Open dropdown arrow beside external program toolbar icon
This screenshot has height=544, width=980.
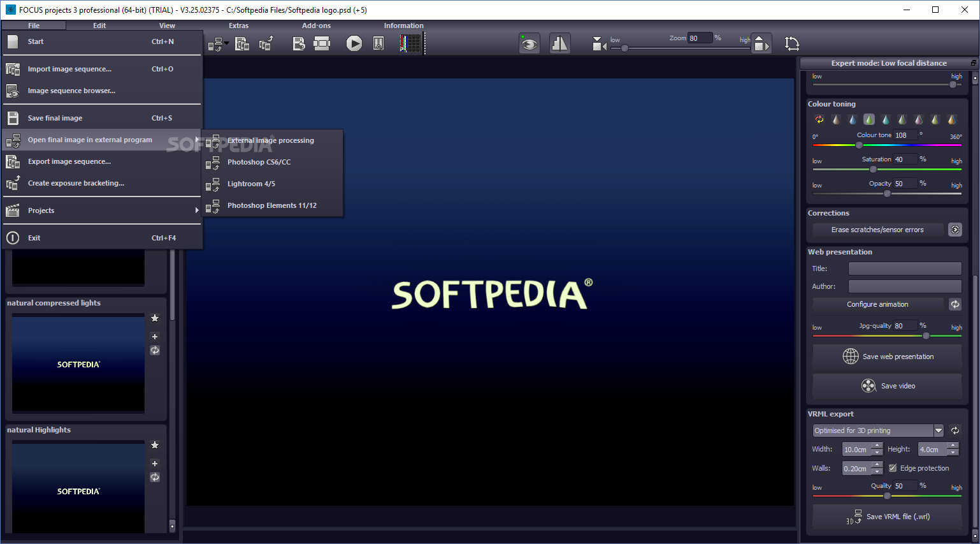click(x=227, y=43)
